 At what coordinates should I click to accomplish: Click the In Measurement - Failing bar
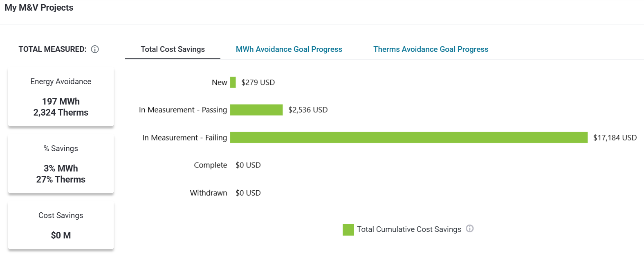coord(408,138)
